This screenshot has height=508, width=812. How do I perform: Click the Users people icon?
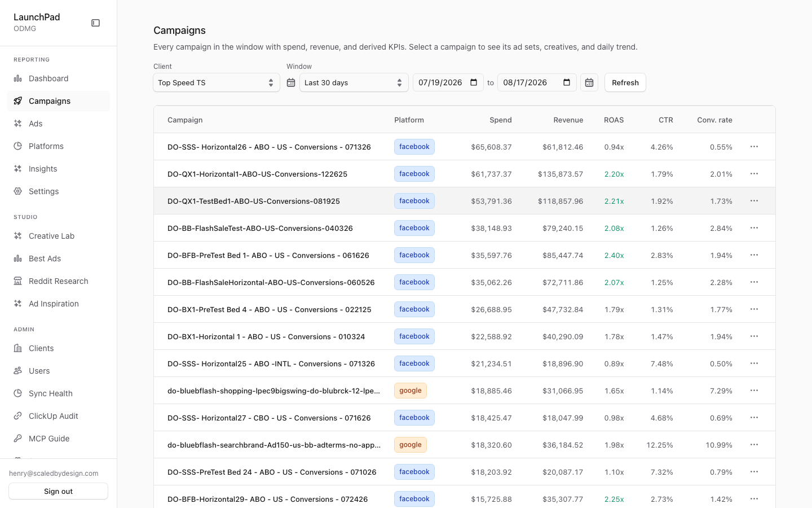(18, 371)
